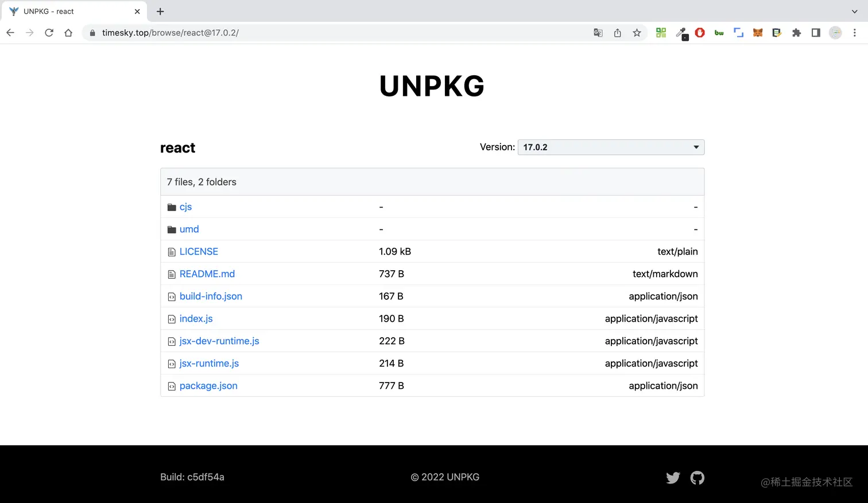Click the '© 2022 UNPKG' footer text
The image size is (868, 503).
point(445,477)
